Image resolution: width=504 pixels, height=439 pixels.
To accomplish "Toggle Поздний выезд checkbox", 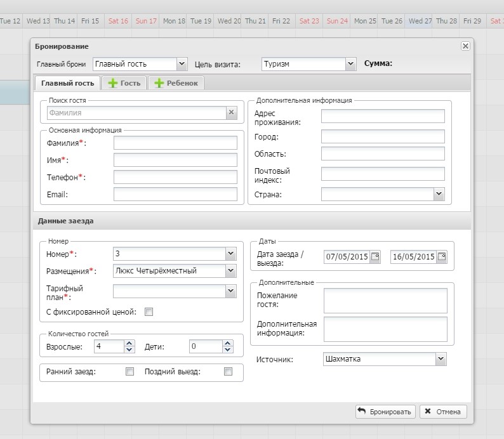I will (228, 372).
